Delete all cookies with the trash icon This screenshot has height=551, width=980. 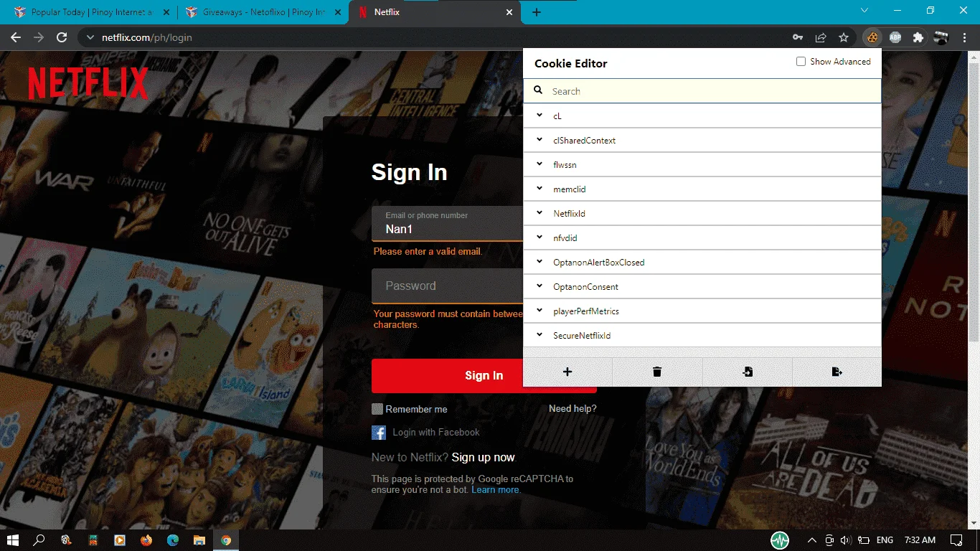coord(657,372)
